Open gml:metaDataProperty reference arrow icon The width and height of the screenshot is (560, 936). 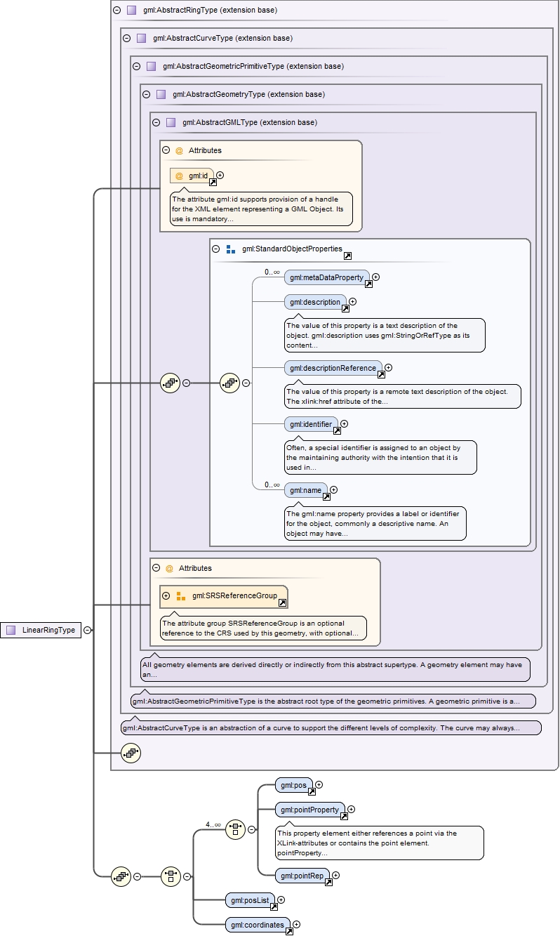(x=368, y=284)
